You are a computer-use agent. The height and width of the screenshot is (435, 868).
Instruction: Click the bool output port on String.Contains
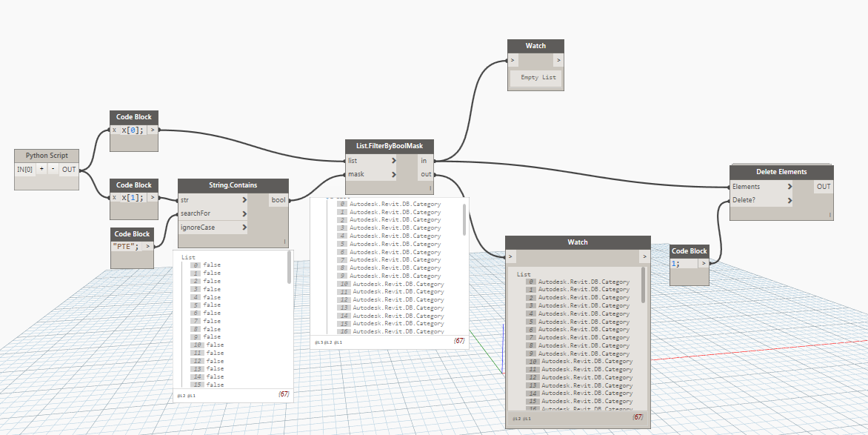pos(278,200)
